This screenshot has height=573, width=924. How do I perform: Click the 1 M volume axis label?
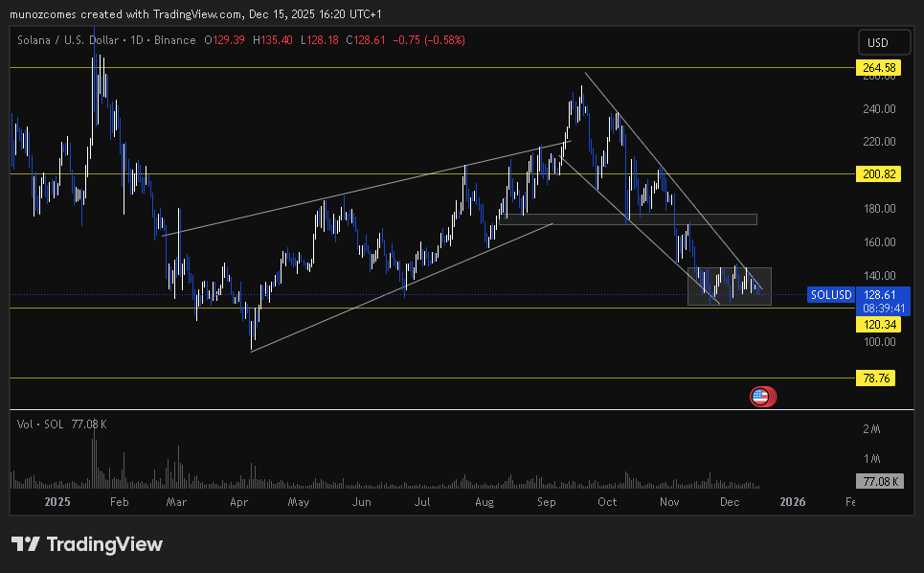[871, 459]
